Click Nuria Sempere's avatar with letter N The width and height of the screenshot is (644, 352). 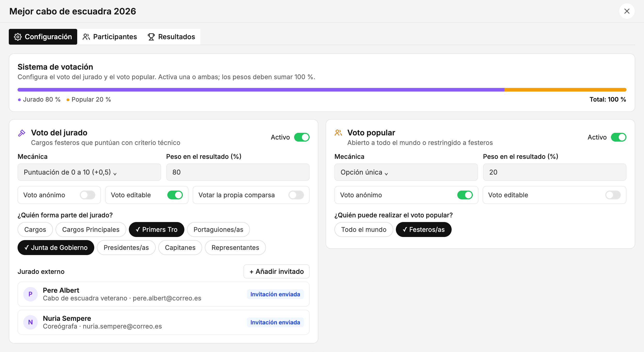30,322
